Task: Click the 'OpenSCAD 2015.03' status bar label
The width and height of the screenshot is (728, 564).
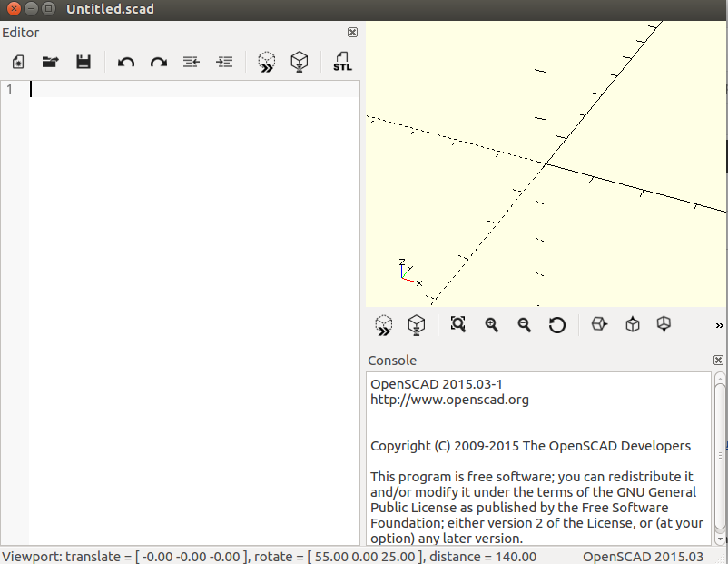Action: [x=643, y=556]
